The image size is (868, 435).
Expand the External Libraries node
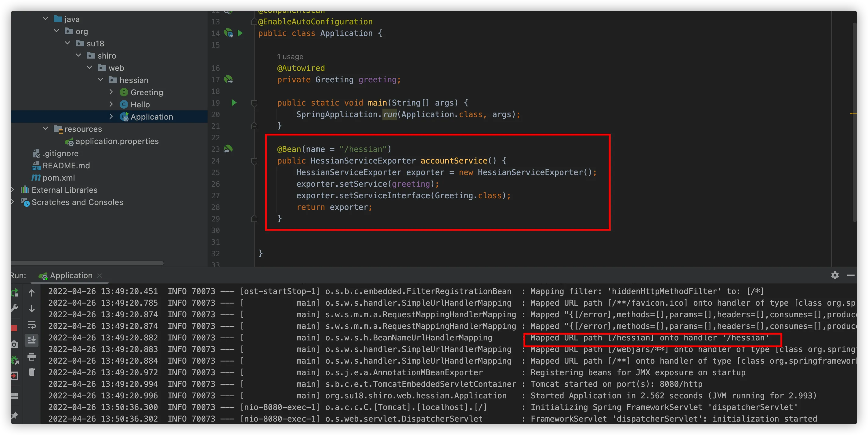click(13, 190)
